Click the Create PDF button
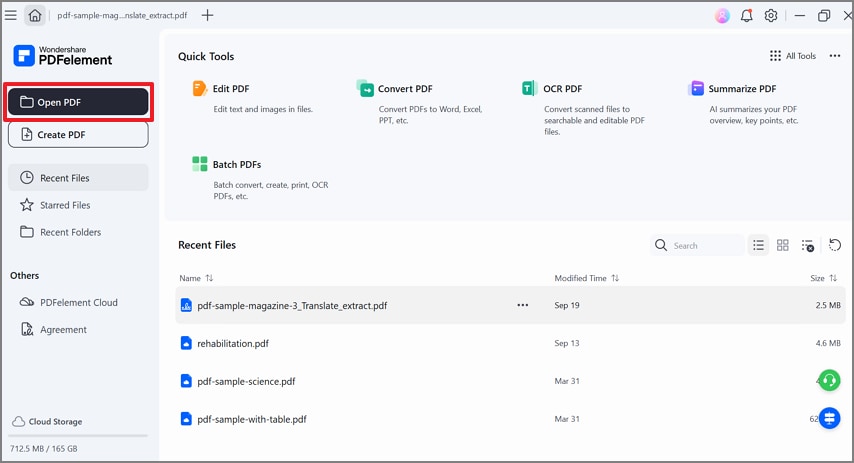Image resolution: width=854 pixels, height=463 pixels. [78, 134]
